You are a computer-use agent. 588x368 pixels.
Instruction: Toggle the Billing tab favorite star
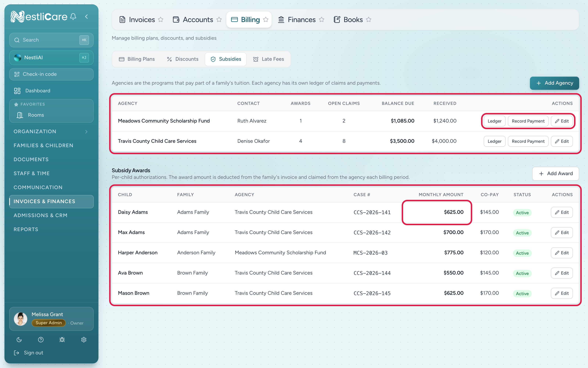click(x=266, y=20)
